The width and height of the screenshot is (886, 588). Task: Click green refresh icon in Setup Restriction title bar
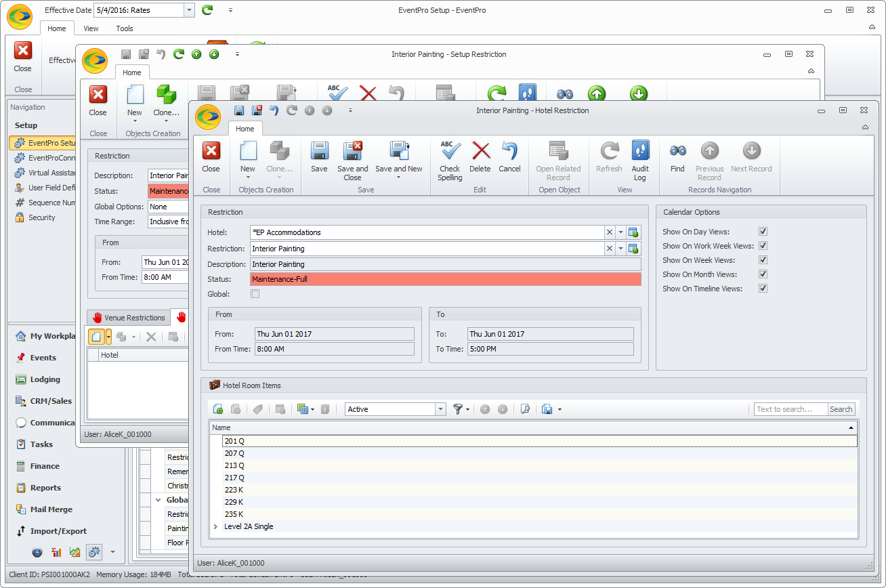[x=179, y=54]
